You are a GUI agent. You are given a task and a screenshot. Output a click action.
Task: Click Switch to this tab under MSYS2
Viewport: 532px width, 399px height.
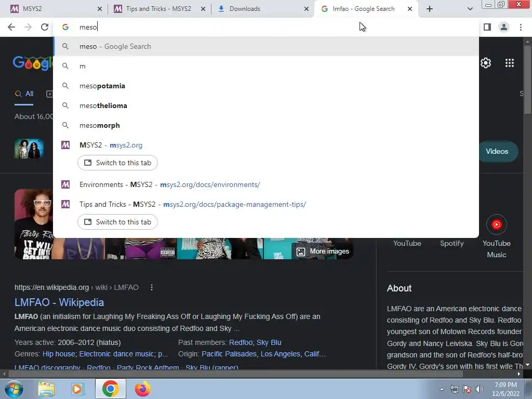(117, 163)
